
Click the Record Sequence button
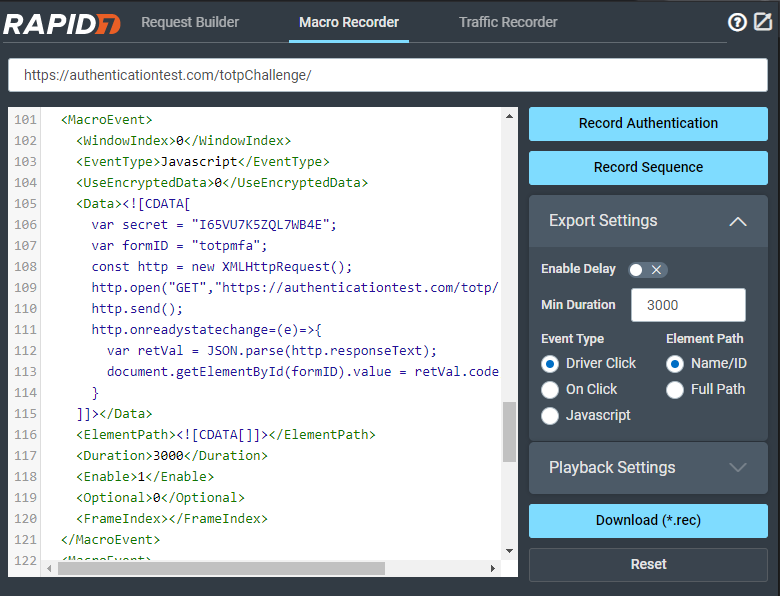coord(648,167)
